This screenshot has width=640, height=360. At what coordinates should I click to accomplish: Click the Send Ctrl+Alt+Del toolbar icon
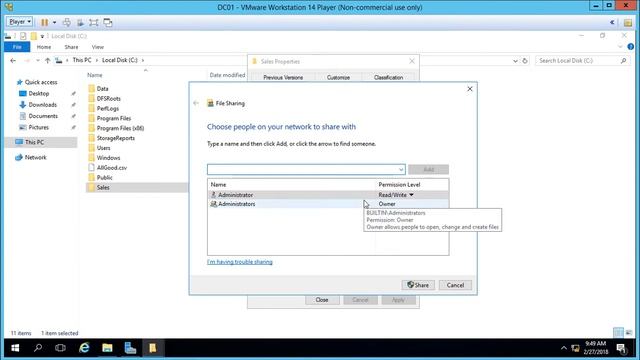point(67,22)
